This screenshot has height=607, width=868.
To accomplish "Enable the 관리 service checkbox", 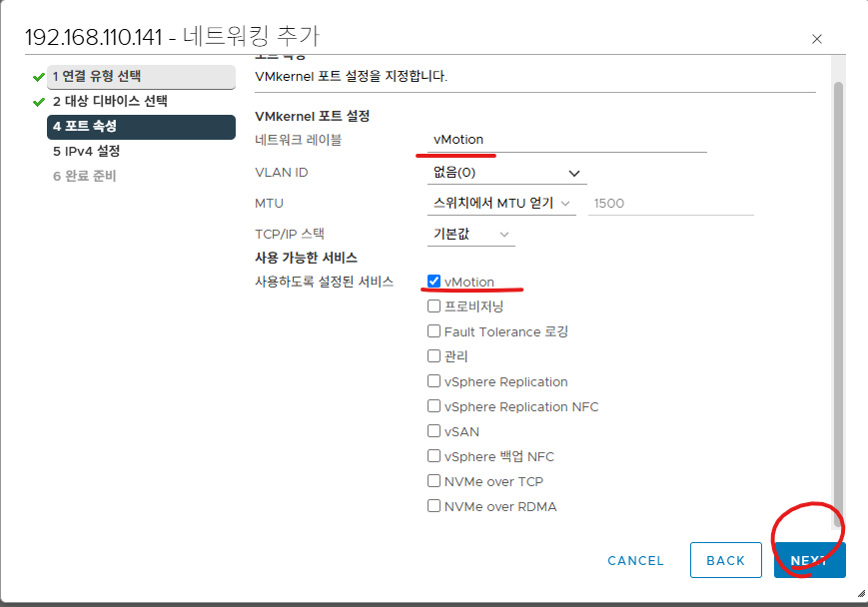I will [x=434, y=355].
